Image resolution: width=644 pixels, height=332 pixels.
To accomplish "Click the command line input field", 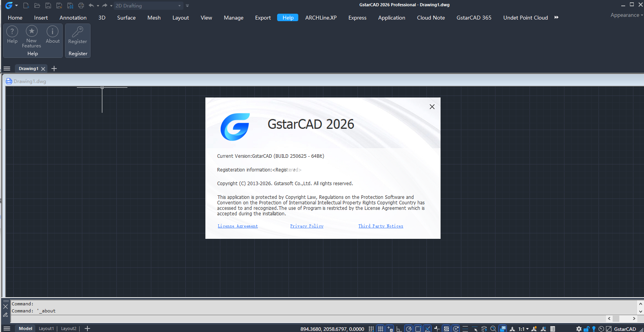I will click(308, 318).
